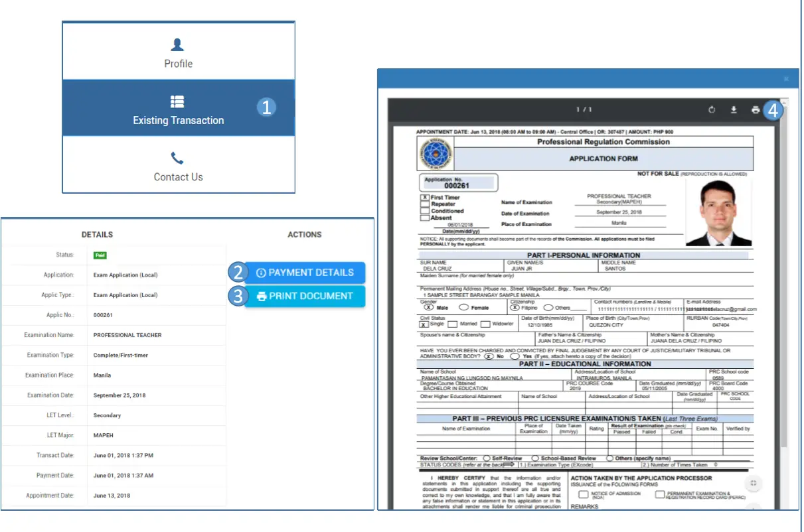Check the Absent box
The image size is (804, 532).
tap(425, 218)
